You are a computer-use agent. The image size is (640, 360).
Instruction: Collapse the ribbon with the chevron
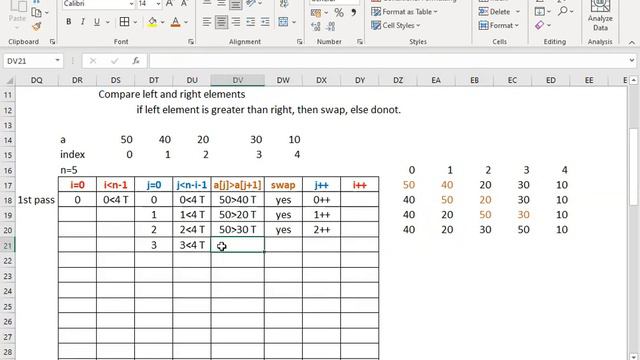tap(631, 42)
